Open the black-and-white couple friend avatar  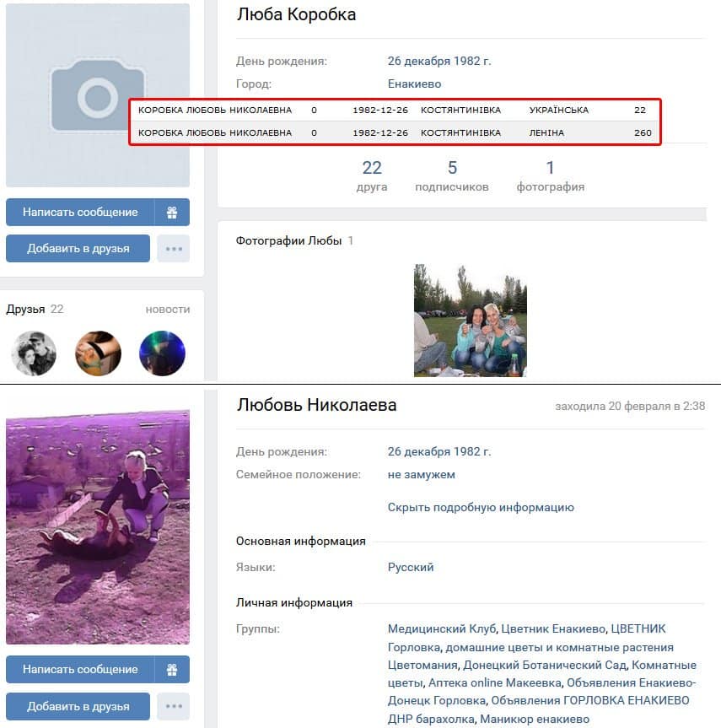pyautogui.click(x=34, y=353)
